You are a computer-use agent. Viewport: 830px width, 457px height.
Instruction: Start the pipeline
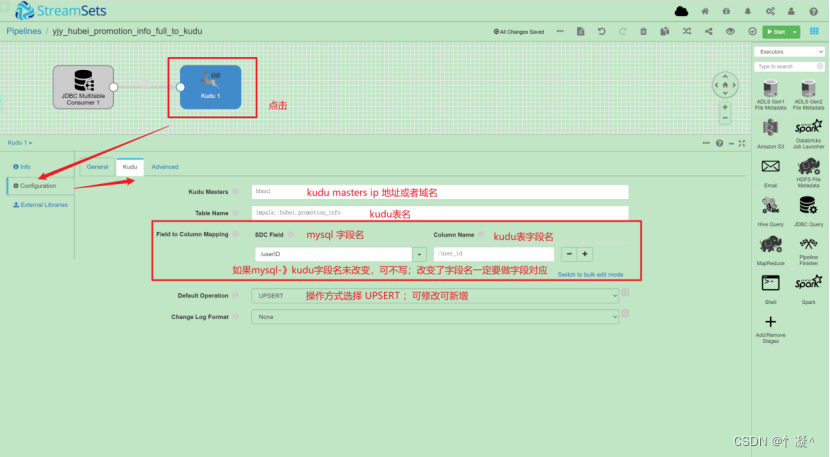(x=776, y=32)
